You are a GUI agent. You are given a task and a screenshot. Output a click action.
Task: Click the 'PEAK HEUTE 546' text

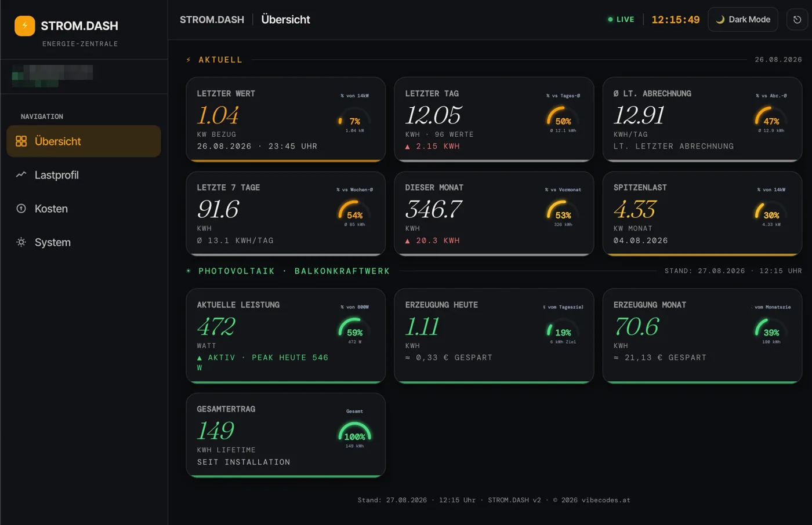tap(290, 358)
